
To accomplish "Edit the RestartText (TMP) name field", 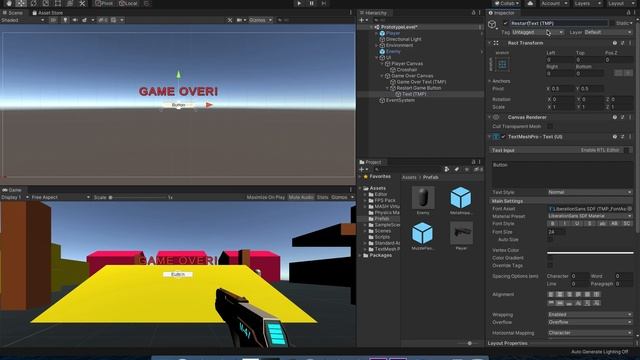I will (559, 24).
